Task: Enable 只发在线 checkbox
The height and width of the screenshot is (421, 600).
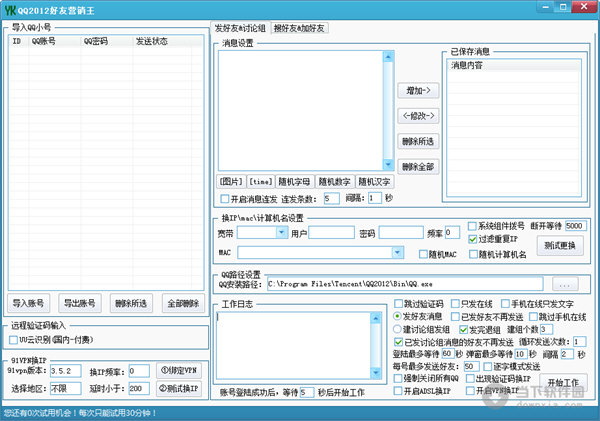Action: 455,304
